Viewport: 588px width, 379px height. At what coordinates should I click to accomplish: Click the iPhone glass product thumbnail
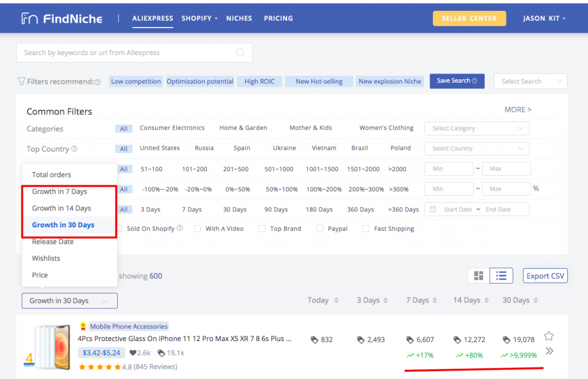coord(48,347)
